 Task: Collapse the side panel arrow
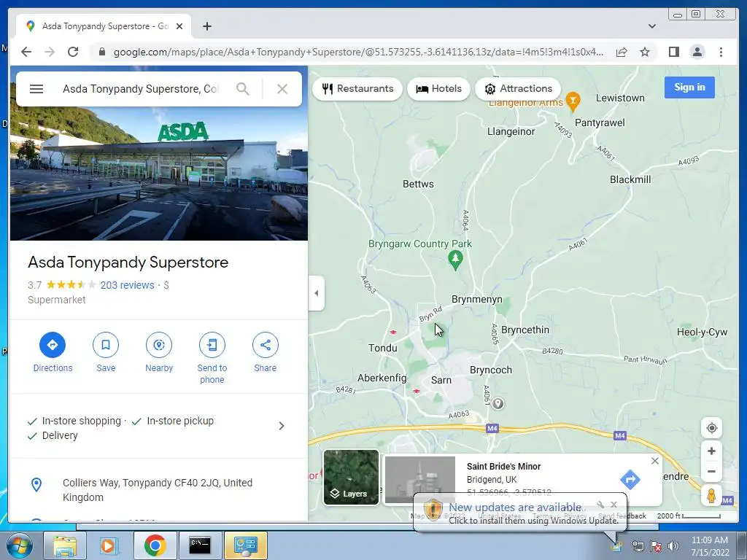(317, 293)
